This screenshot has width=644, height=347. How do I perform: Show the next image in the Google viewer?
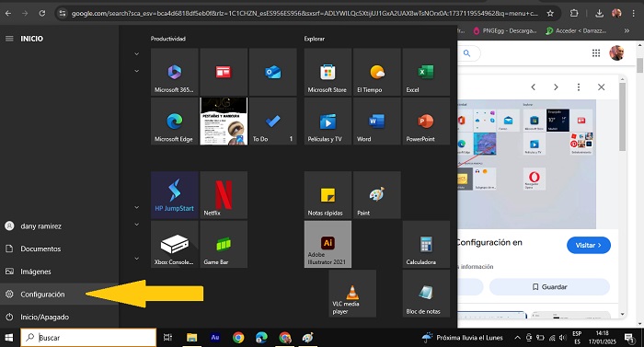pos(556,87)
